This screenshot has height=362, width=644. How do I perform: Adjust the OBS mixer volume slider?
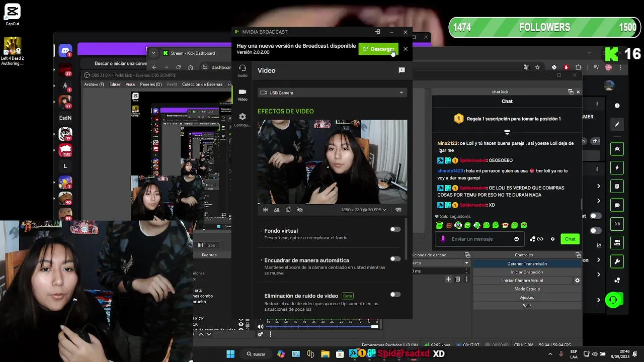[x=322, y=326]
